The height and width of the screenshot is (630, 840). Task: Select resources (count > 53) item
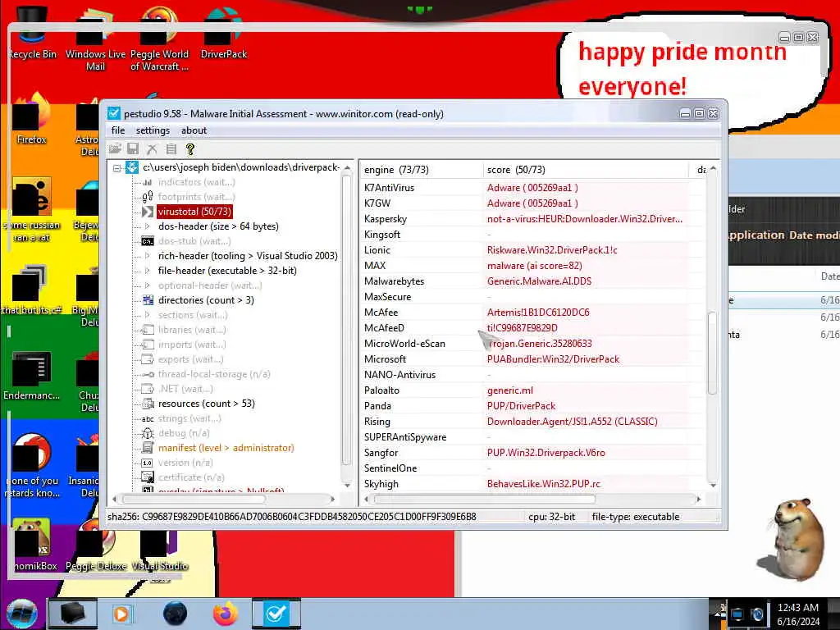(206, 404)
